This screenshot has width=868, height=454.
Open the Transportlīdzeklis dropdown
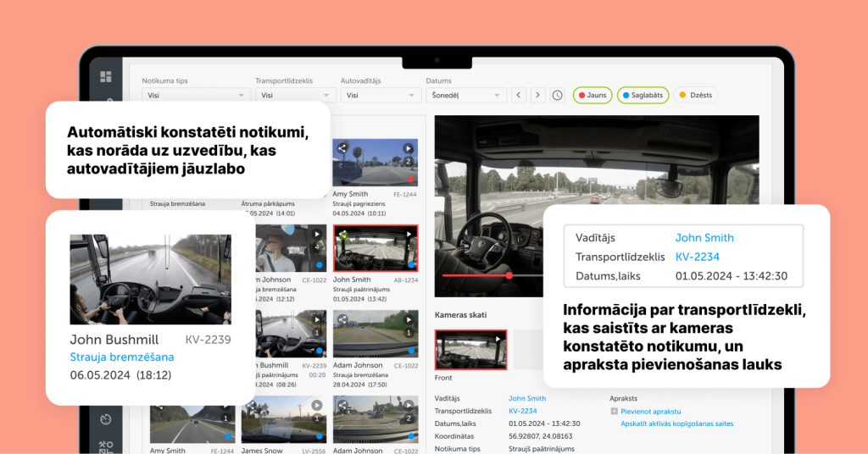point(295,95)
